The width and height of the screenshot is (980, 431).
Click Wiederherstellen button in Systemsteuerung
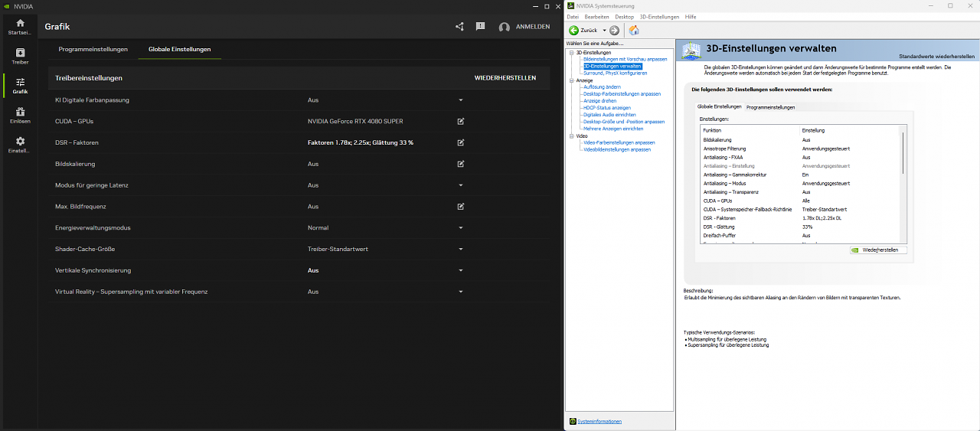coord(879,250)
